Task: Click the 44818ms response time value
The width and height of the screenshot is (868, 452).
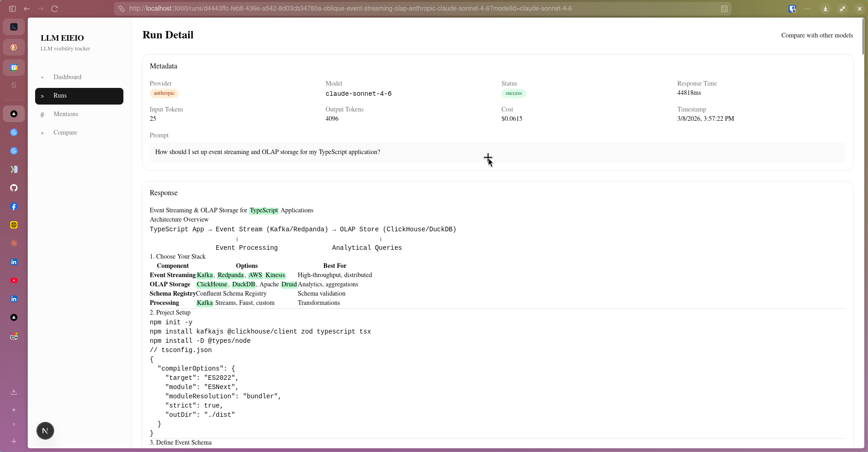Action: [x=689, y=93]
